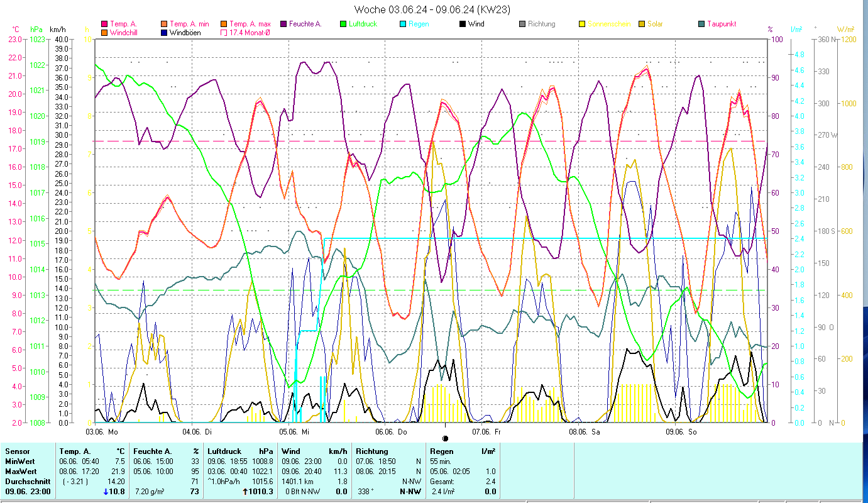This screenshot has width=868, height=503.
Task: Click the Windböen blue legend marker
Action: pos(164,33)
